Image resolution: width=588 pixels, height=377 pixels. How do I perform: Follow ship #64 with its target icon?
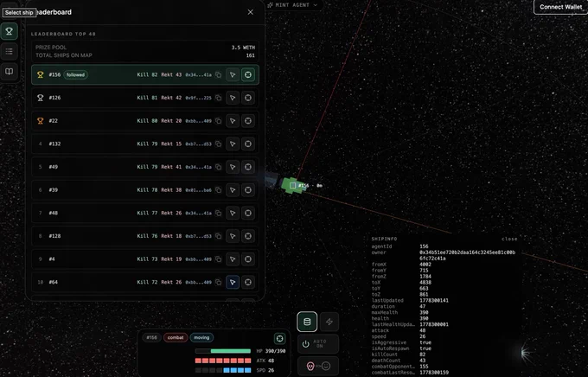tap(248, 282)
